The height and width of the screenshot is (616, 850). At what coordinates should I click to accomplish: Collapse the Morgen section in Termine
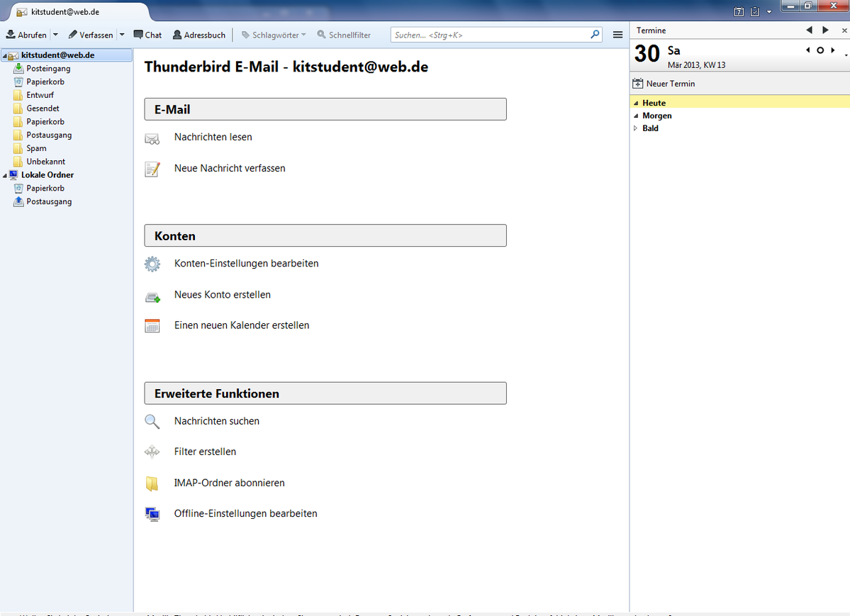(636, 116)
